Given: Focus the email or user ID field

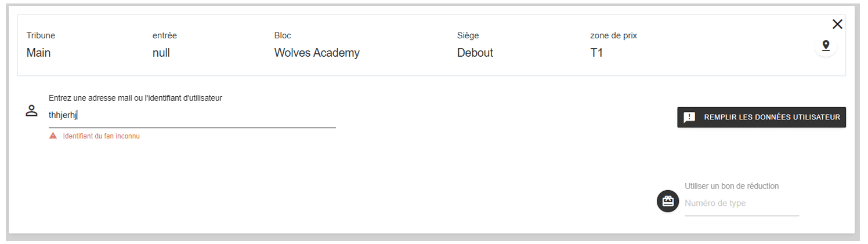Looking at the screenshot, I should pyautogui.click(x=191, y=115).
